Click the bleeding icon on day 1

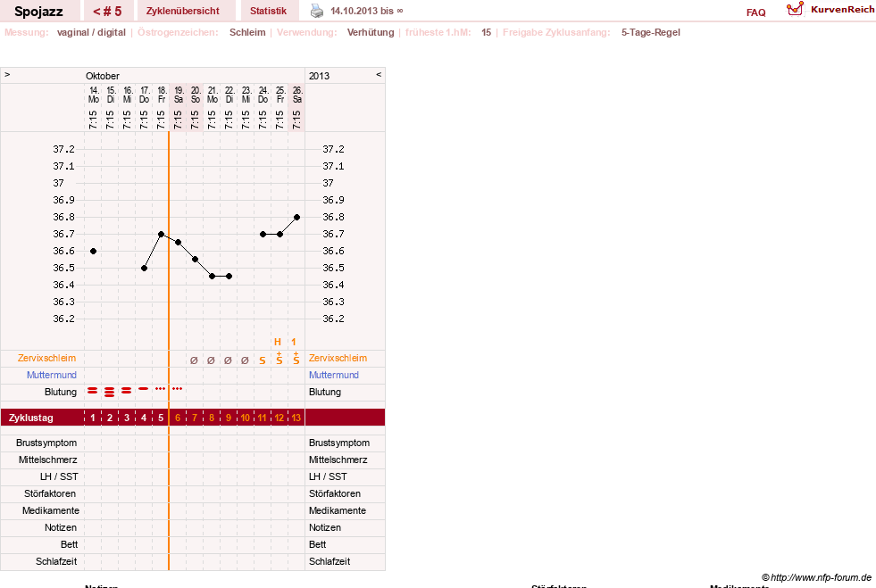coord(93,390)
